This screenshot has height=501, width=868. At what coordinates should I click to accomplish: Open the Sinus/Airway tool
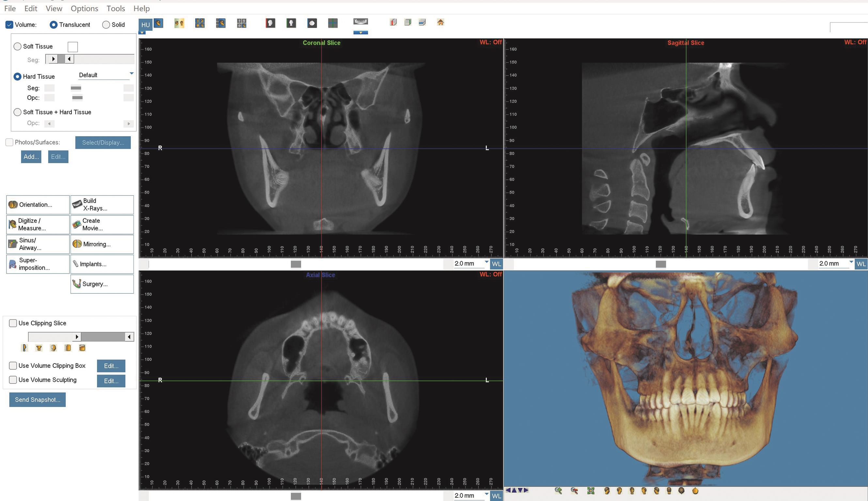(x=38, y=244)
